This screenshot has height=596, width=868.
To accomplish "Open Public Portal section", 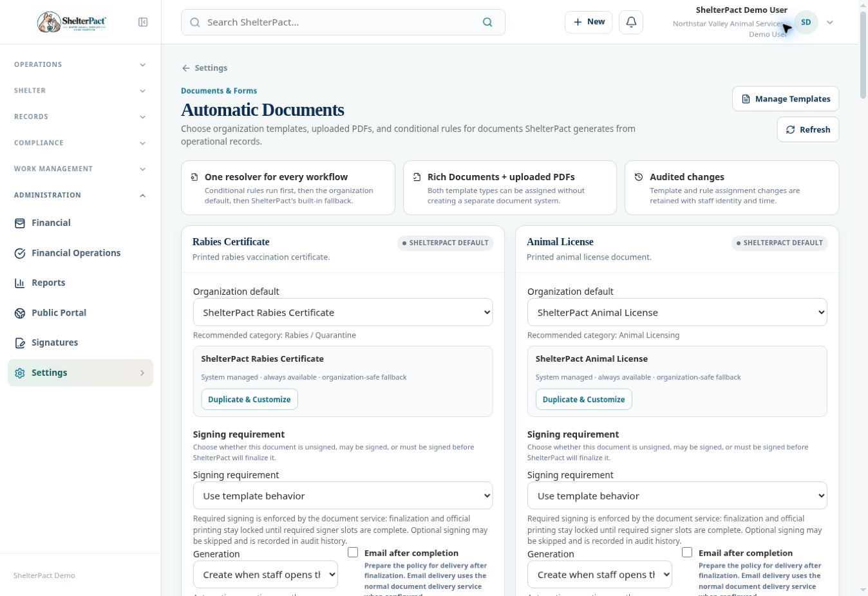I will [x=80, y=313].
